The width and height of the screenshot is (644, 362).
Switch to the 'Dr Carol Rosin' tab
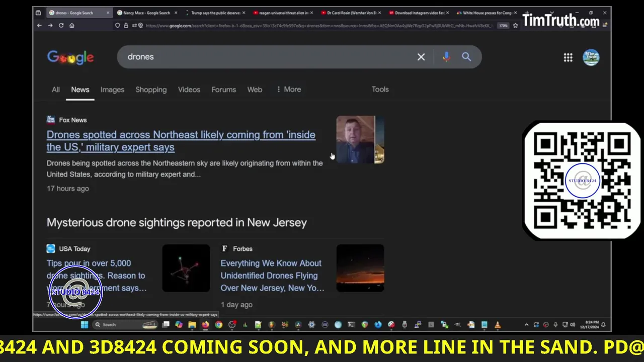pos(352,13)
